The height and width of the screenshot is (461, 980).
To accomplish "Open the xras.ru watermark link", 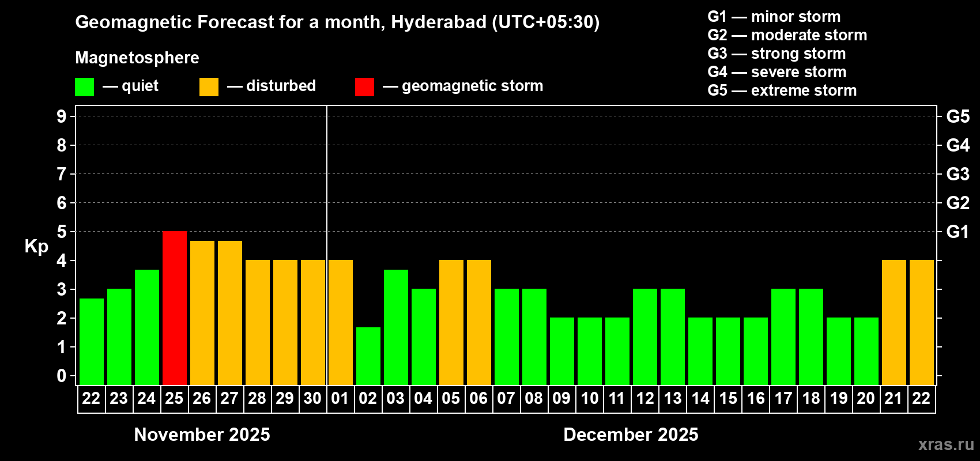I will coord(945,444).
